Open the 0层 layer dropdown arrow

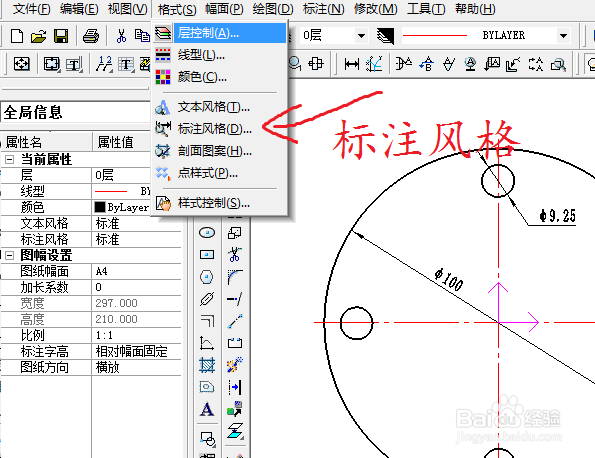(x=361, y=36)
